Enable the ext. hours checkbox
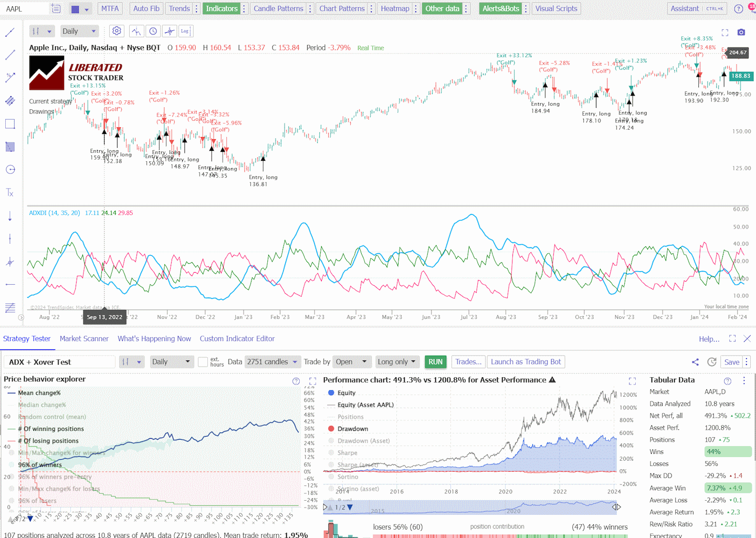Viewport: 756px width, 538px height. 203,361
